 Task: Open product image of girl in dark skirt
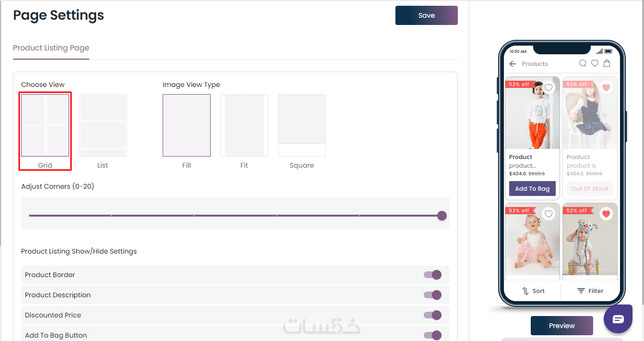[x=590, y=113]
